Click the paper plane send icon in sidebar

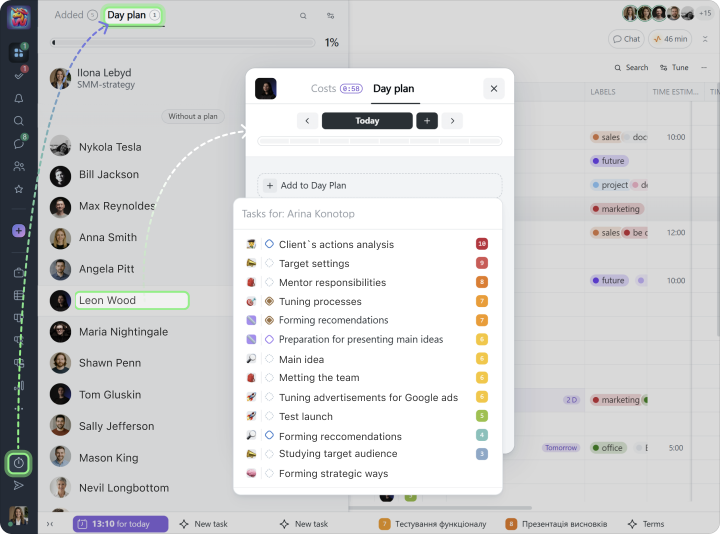click(x=18, y=486)
